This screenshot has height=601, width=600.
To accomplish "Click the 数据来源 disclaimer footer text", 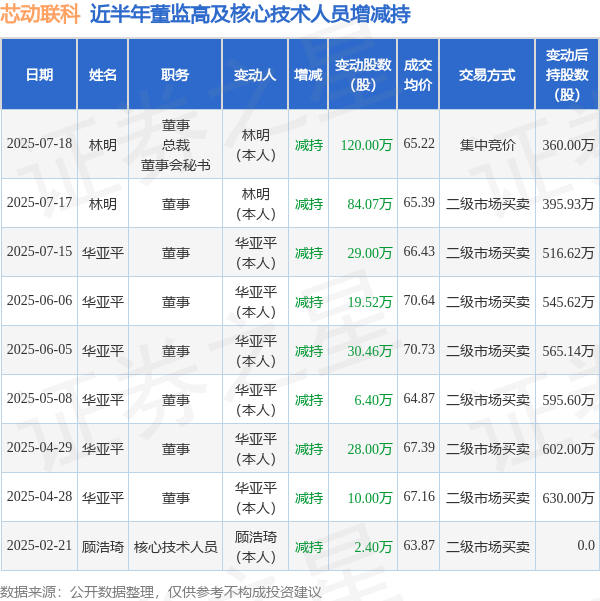I will coord(160,592).
